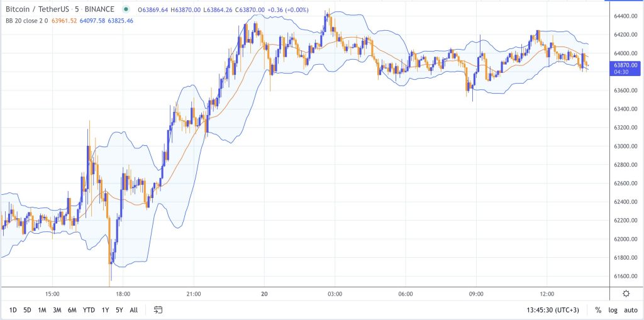The width and height of the screenshot is (644, 320).
Task: Select the 1D time range
Action: (13, 310)
